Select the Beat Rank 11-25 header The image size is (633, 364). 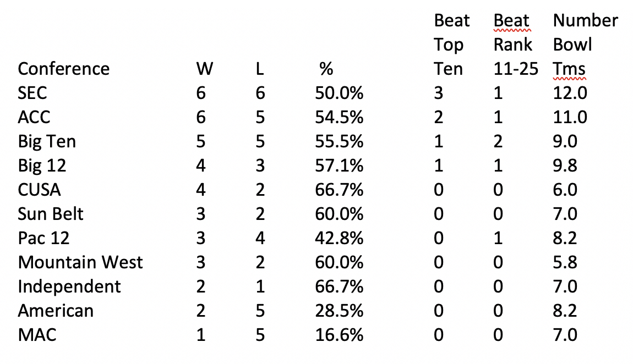[x=512, y=45]
